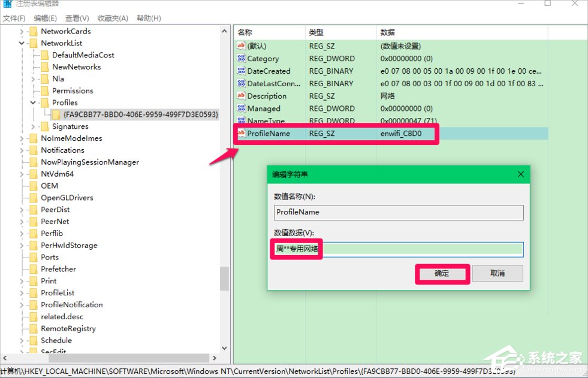The height and width of the screenshot is (378, 588).
Task: Click the 确定 button
Action: pos(442,274)
